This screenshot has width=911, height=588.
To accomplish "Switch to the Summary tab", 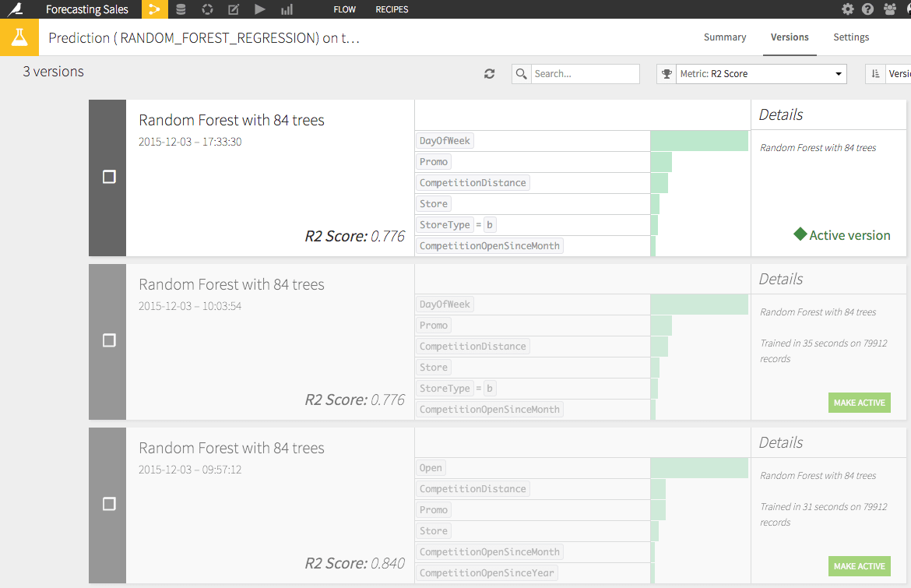I will tap(724, 37).
